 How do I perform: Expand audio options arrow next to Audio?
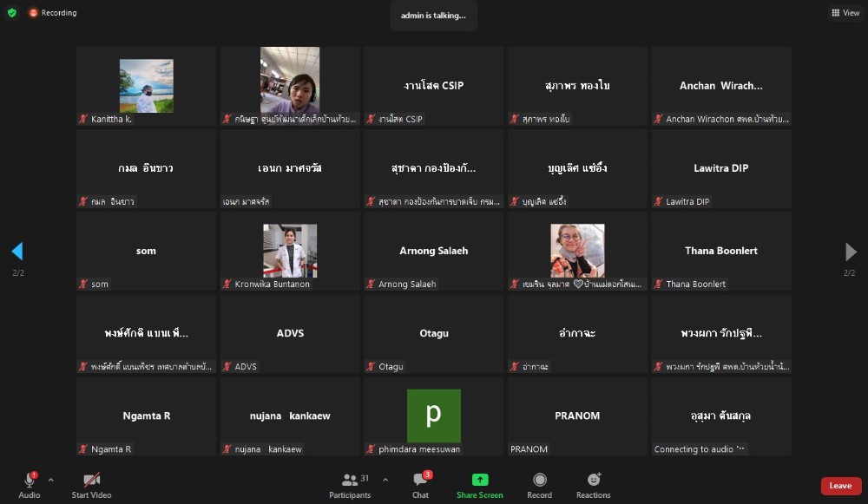coord(50,480)
